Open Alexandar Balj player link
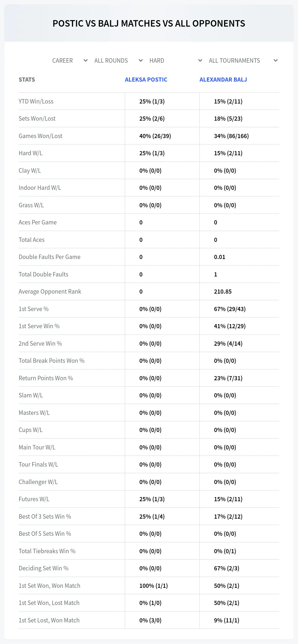Image resolution: width=298 pixels, height=644 pixels. 223,80
